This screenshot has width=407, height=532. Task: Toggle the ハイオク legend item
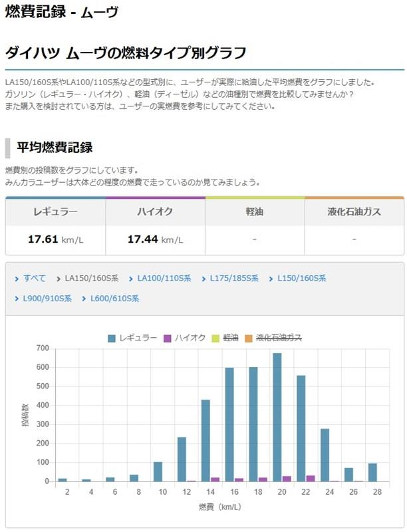[184, 338]
